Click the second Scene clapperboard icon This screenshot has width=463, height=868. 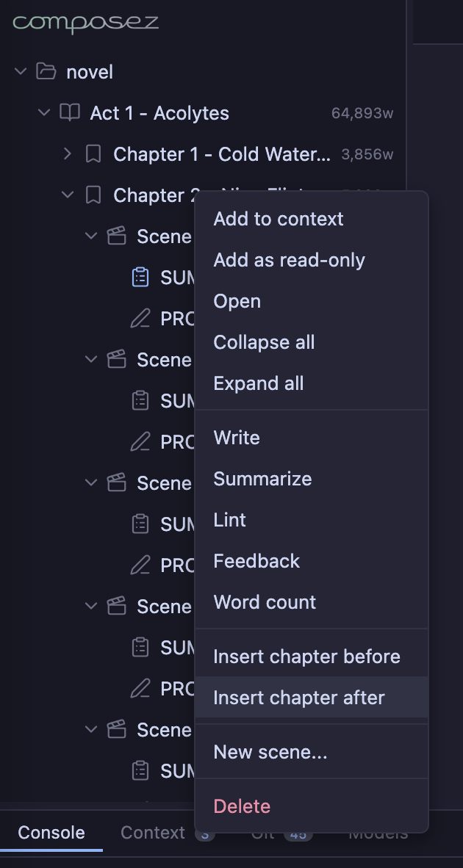click(117, 360)
